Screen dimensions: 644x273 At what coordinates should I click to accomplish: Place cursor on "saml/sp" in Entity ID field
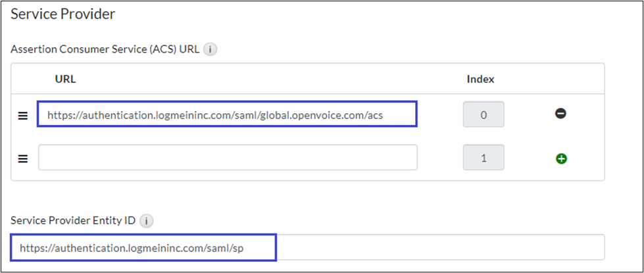point(235,248)
